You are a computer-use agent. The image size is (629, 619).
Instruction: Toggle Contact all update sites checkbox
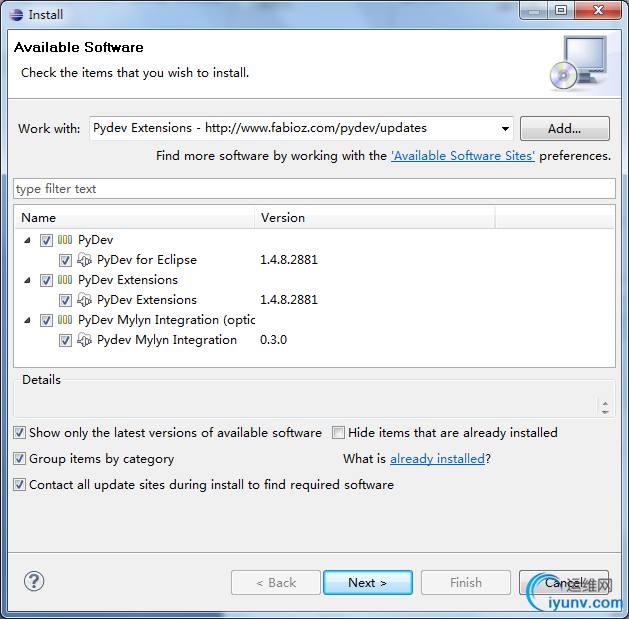(19, 485)
